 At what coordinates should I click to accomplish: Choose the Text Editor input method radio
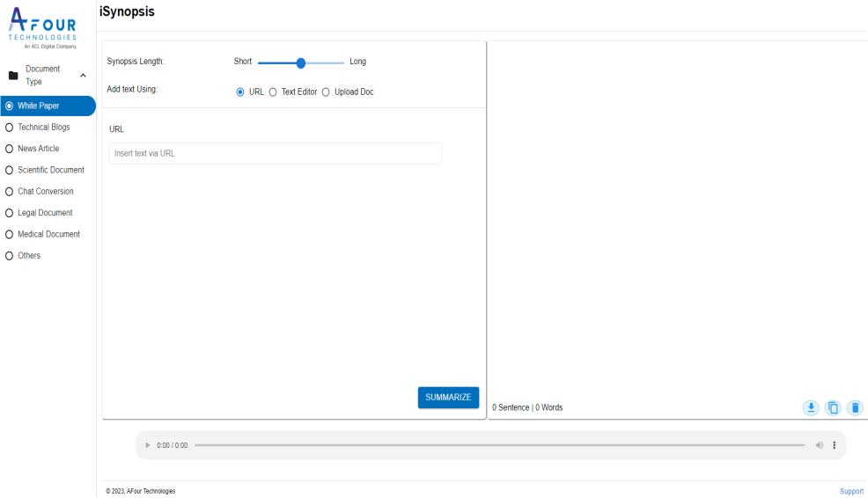[273, 92]
